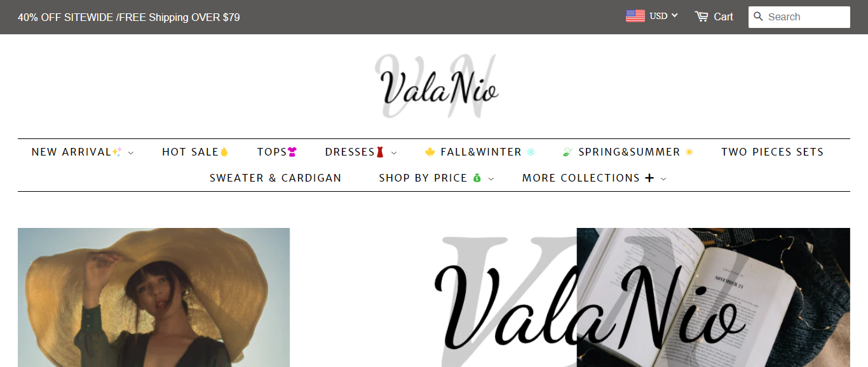The height and width of the screenshot is (367, 868).
Task: Open the shopping cart icon
Action: click(x=701, y=17)
